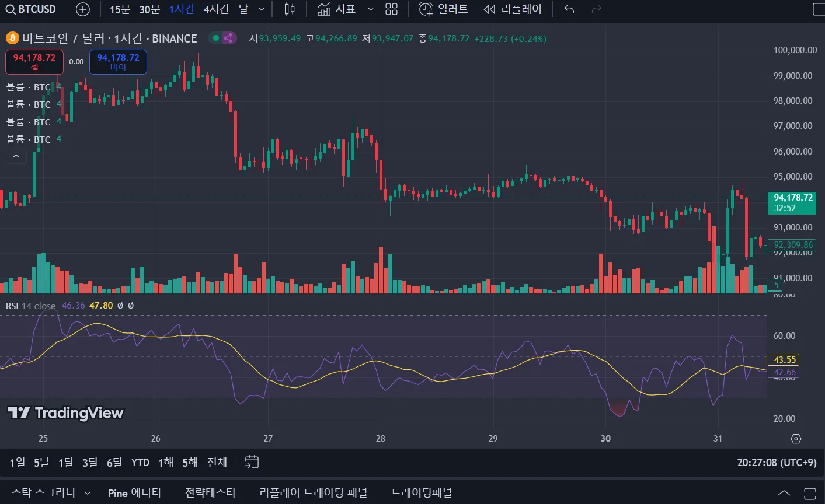Viewport: 825px width, 504px height.
Task: Start bar 리플레이 replay mode
Action: (x=513, y=9)
